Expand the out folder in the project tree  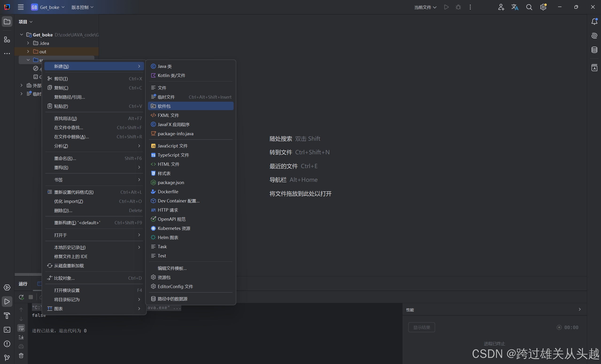click(x=28, y=51)
